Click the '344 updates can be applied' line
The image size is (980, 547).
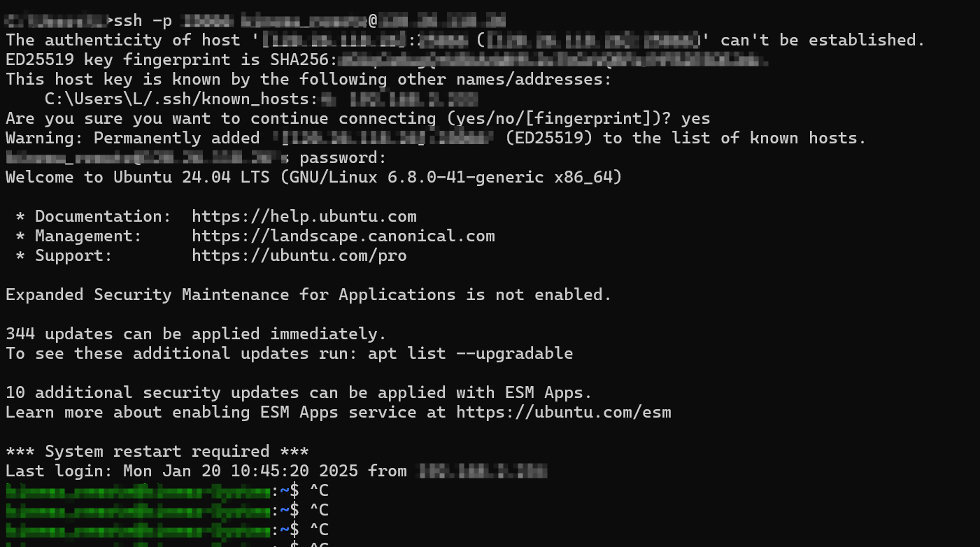coord(196,334)
